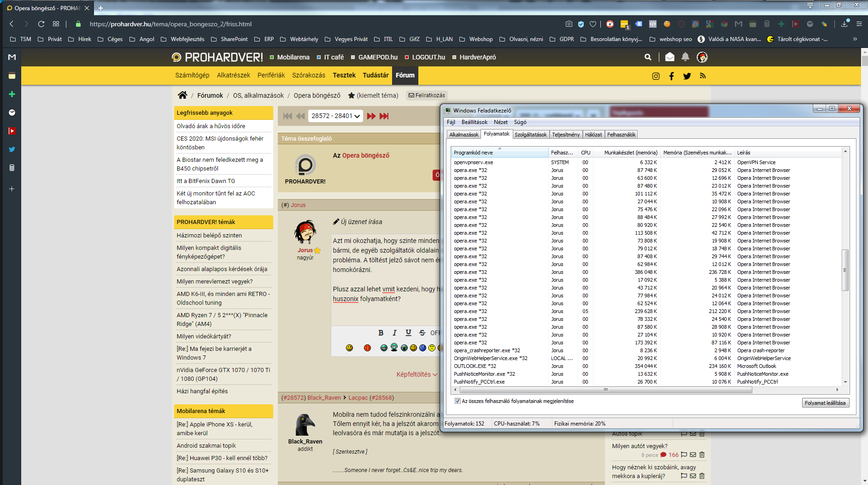The image size is (868, 485).
Task: Open Beállítások menu in Task Manager
Action: pyautogui.click(x=475, y=122)
